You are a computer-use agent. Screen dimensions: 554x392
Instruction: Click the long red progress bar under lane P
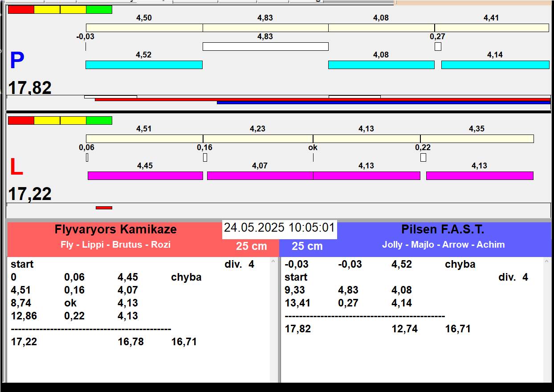click(322, 99)
